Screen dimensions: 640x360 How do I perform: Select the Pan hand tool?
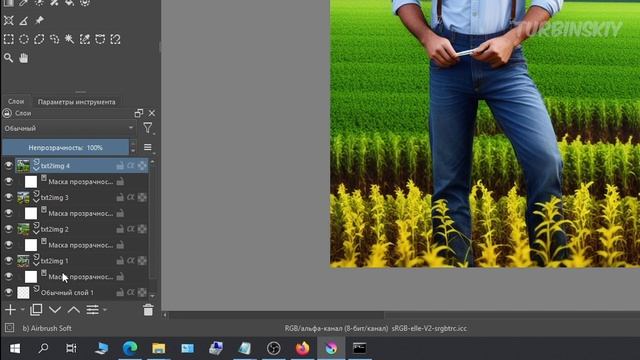[24, 58]
